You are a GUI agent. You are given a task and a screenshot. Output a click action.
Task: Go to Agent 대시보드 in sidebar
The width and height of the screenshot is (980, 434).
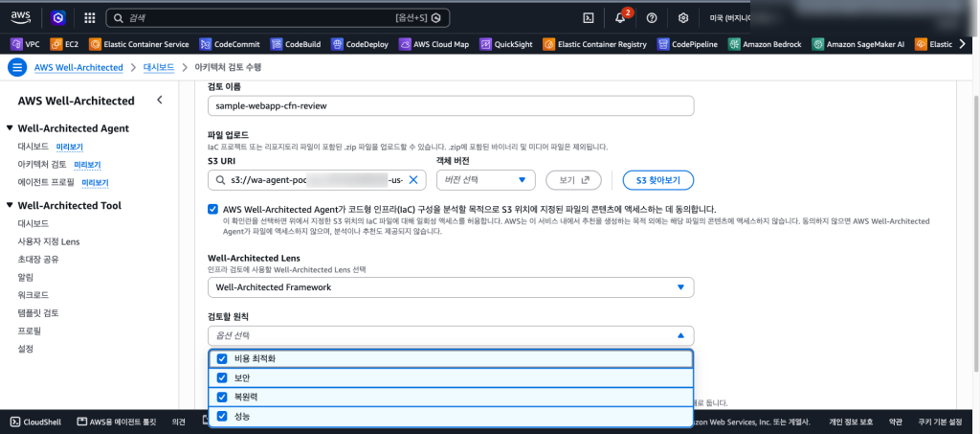click(x=33, y=147)
